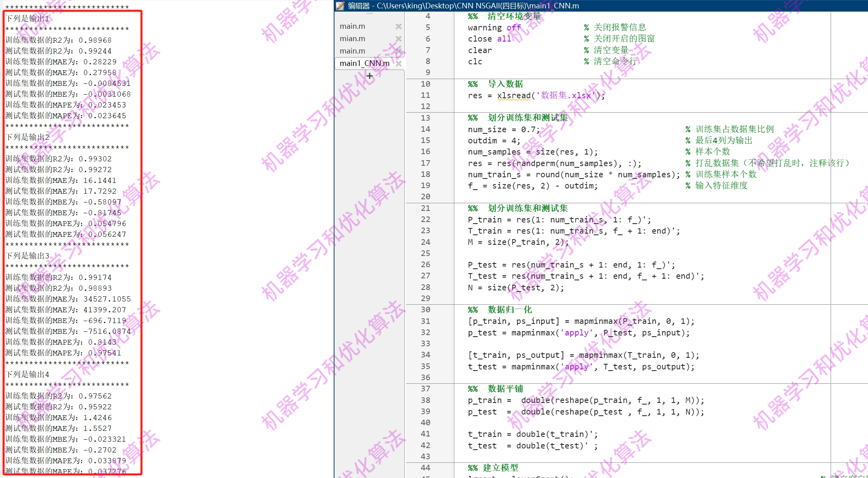
Task: Click the comment '% 最后4列为输出'
Action: click(x=719, y=140)
